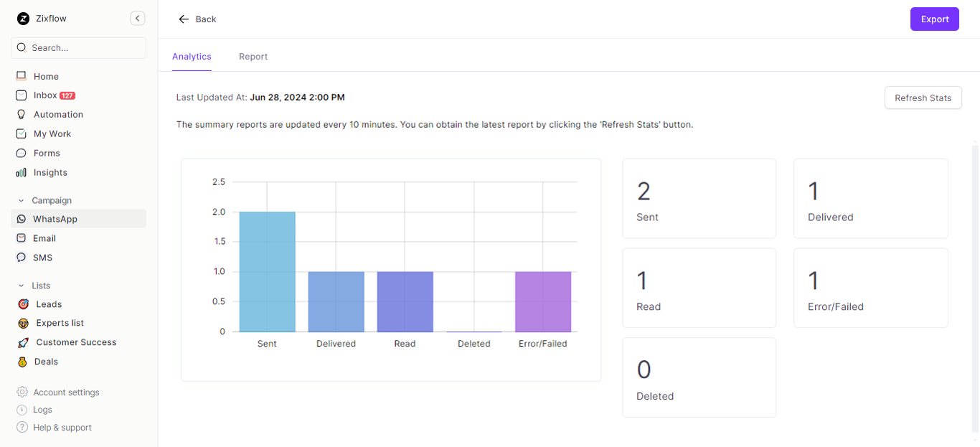Viewport: 980px width, 447px height.
Task: Open the Inbox with 127 unread items
Action: coord(44,95)
